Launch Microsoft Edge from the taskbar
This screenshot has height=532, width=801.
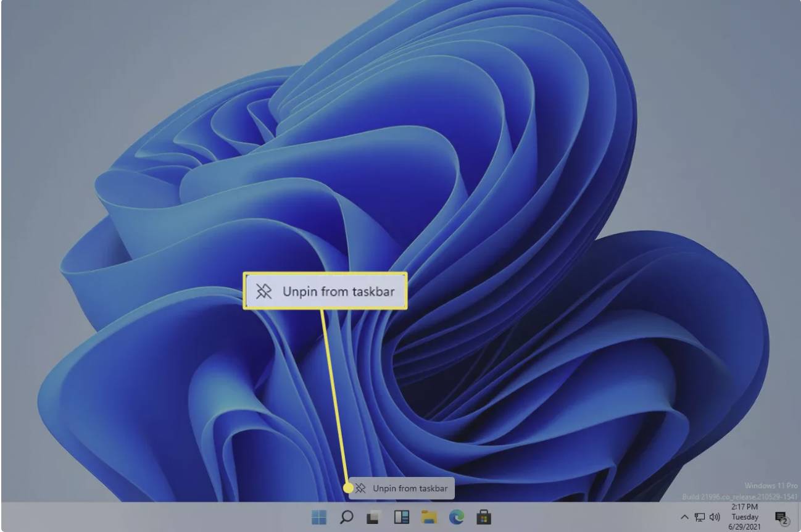457,517
